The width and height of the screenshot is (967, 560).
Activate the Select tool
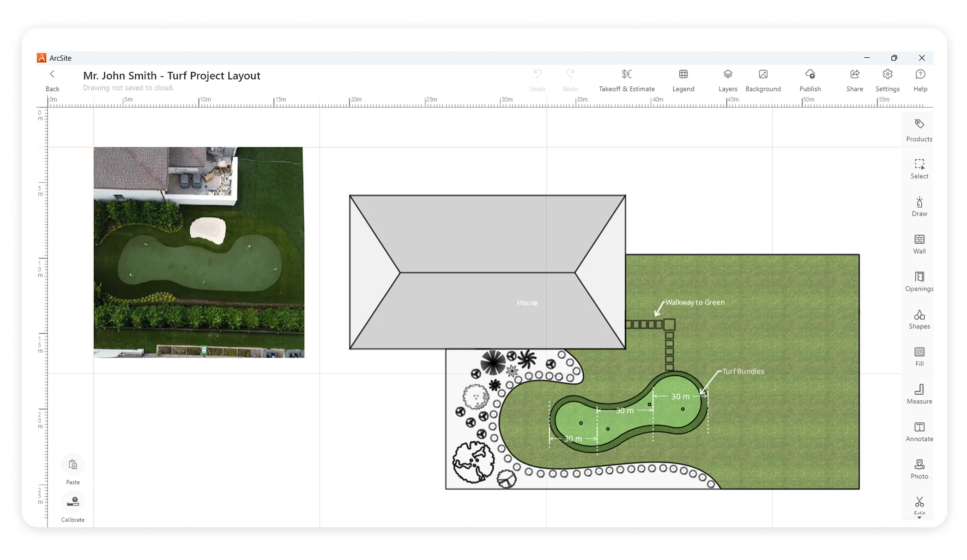pos(919,169)
